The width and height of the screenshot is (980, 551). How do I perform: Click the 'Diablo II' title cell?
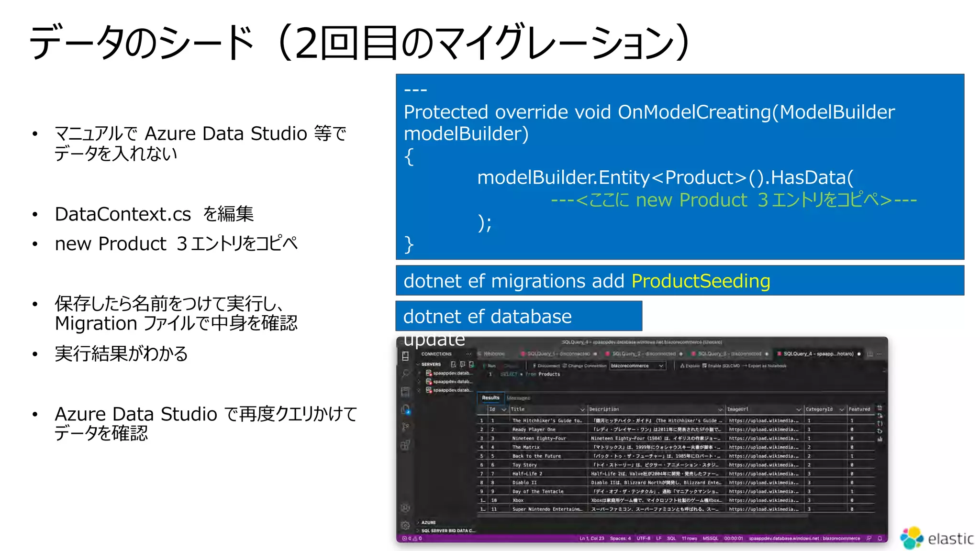click(x=548, y=483)
